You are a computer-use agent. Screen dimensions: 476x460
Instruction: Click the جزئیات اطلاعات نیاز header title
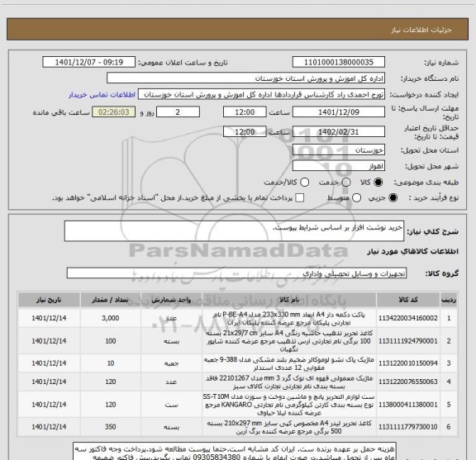(421, 30)
